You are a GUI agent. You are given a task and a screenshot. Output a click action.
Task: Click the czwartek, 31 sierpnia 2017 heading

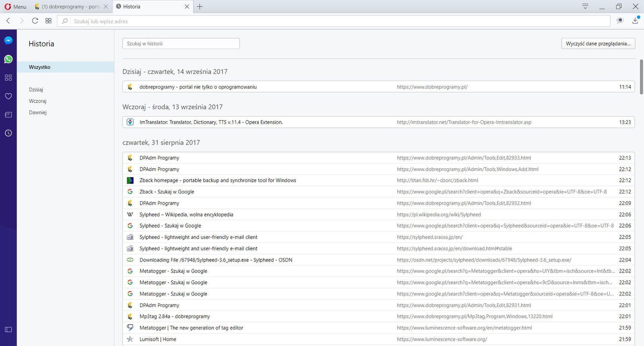click(x=161, y=142)
